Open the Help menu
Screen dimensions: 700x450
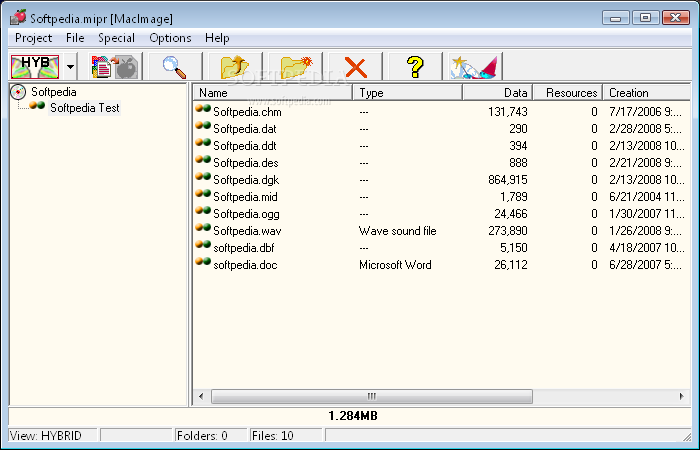(x=217, y=38)
